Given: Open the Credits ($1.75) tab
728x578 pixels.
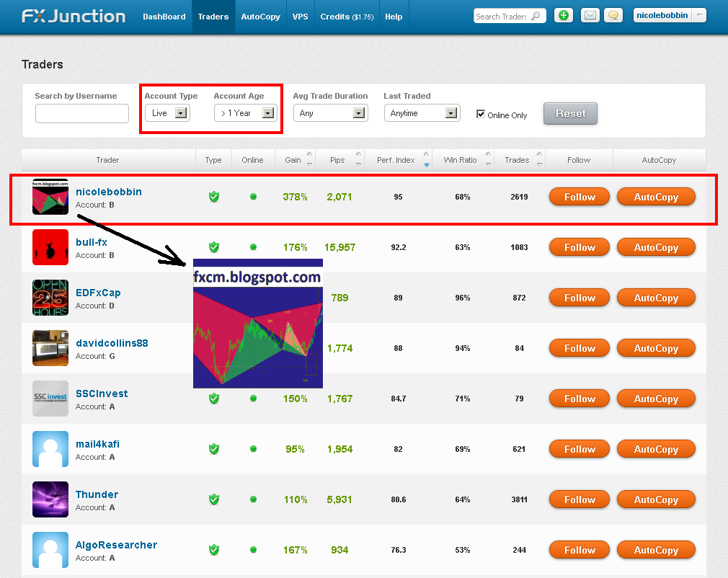Looking at the screenshot, I should tap(347, 17).
